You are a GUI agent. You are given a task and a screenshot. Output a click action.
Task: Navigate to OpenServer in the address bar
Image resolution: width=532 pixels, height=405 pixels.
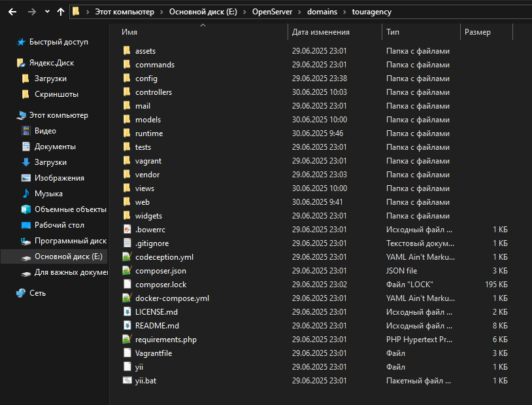[272, 12]
